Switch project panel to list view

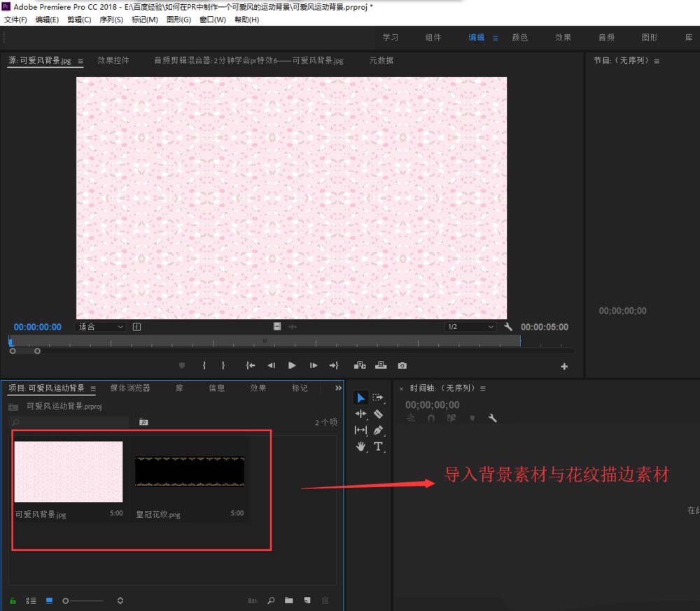click(x=31, y=601)
